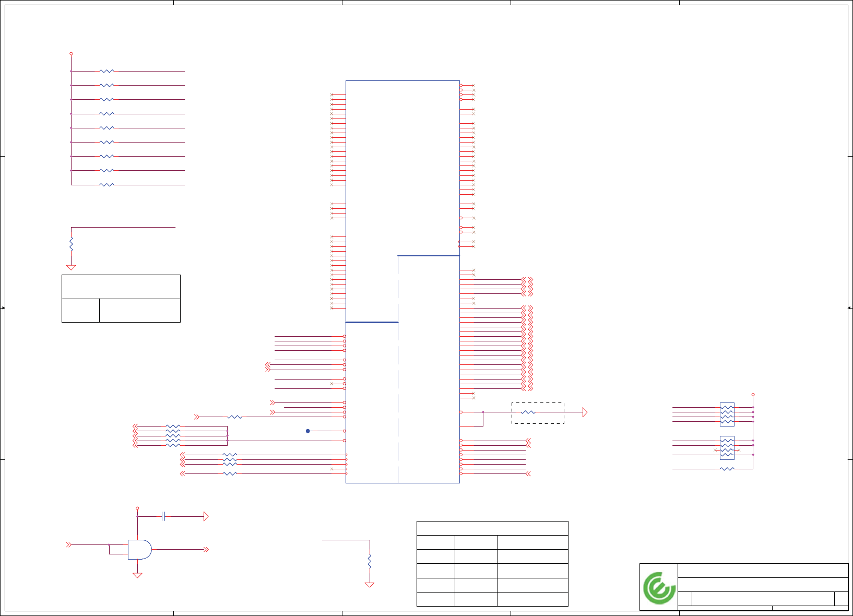Select the lower resistor network pack on right

(x=727, y=448)
